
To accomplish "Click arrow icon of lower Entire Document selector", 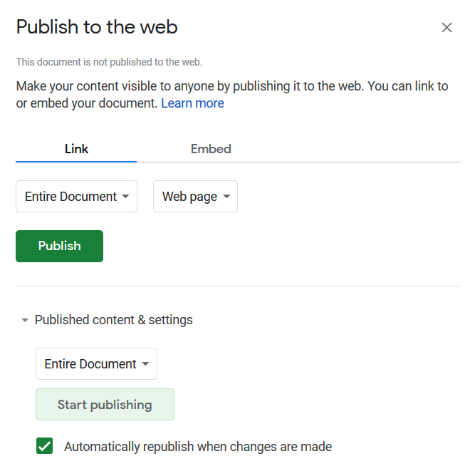I will pyautogui.click(x=145, y=363).
